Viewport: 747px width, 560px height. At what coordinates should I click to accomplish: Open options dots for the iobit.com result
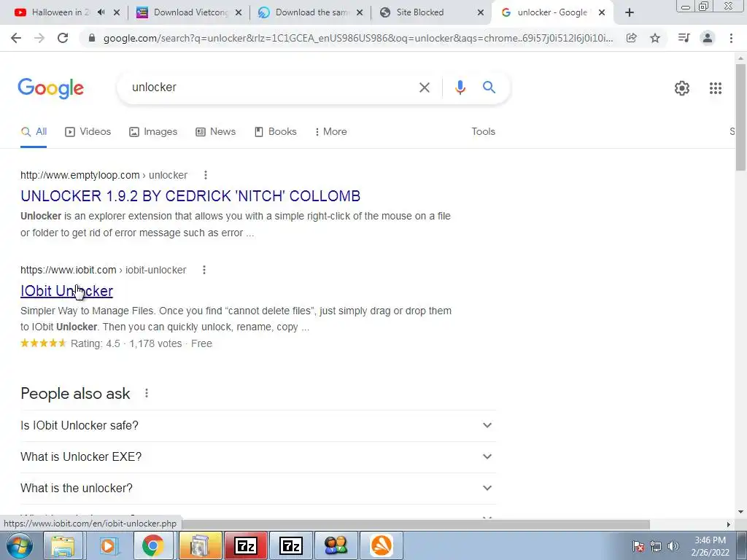(204, 270)
